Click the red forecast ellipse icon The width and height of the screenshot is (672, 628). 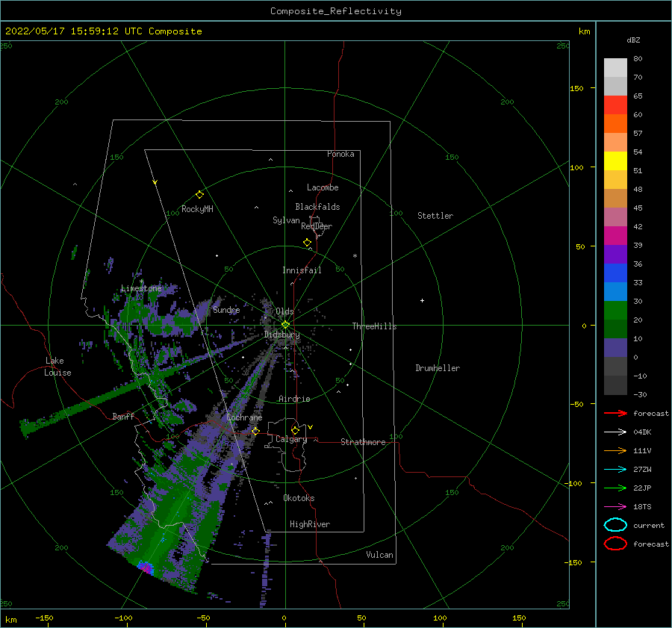[615, 544]
